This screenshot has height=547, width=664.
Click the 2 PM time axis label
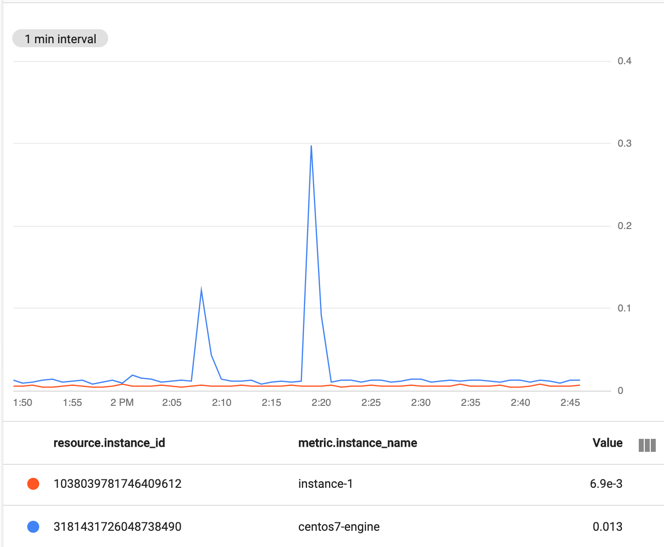[x=122, y=403]
